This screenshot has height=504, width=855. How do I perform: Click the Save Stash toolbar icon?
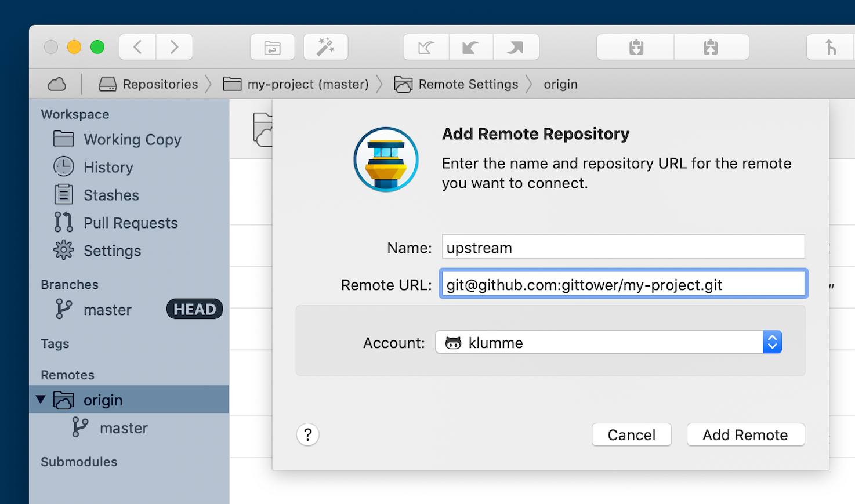[636, 47]
